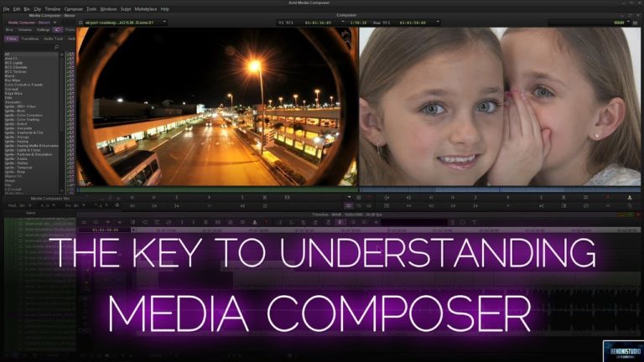Click the three-line menu icon in timeline toolbar

pyautogui.click(x=452, y=222)
